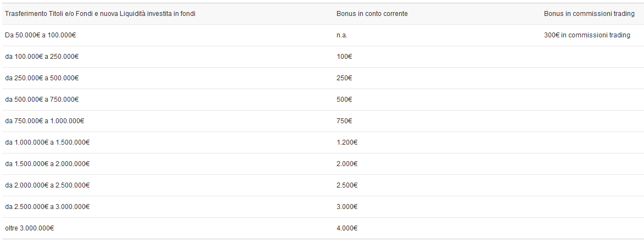The image size is (644, 242).
Task: Select the 500€ bonus value
Action: pyautogui.click(x=344, y=100)
